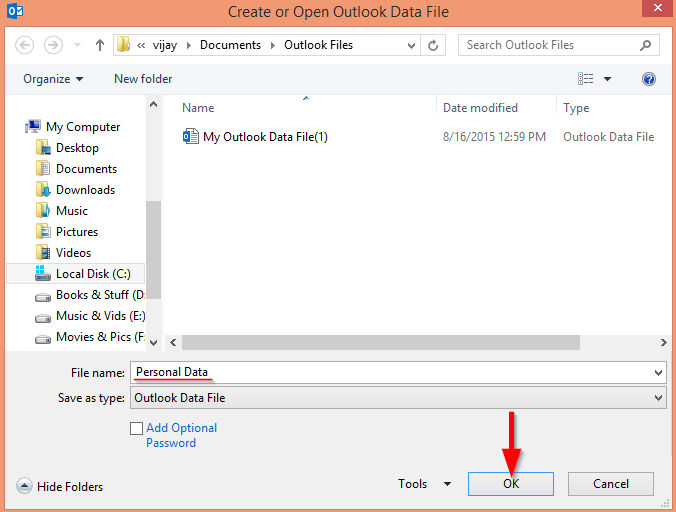Open the Tools dropdown
The height and width of the screenshot is (512, 676).
(425, 484)
